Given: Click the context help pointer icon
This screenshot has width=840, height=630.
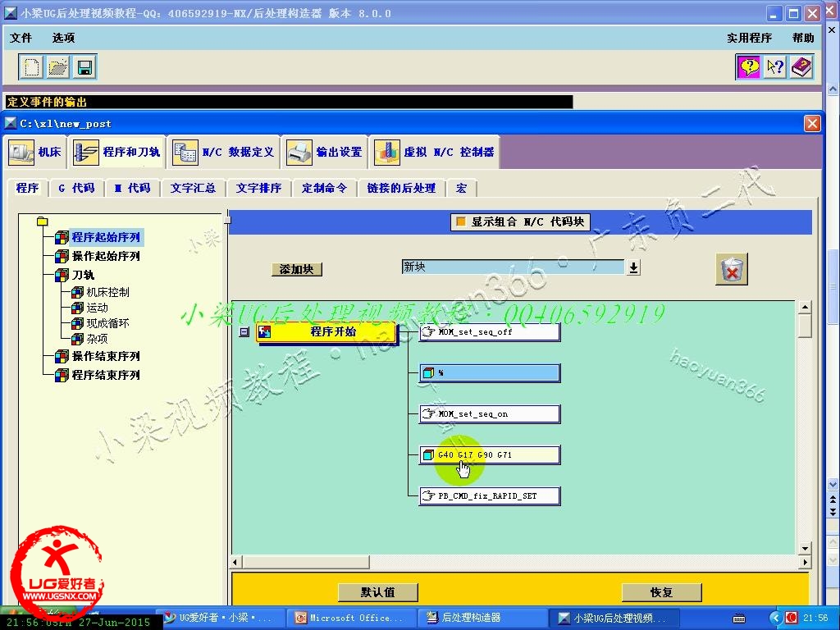Looking at the screenshot, I should click(x=774, y=67).
